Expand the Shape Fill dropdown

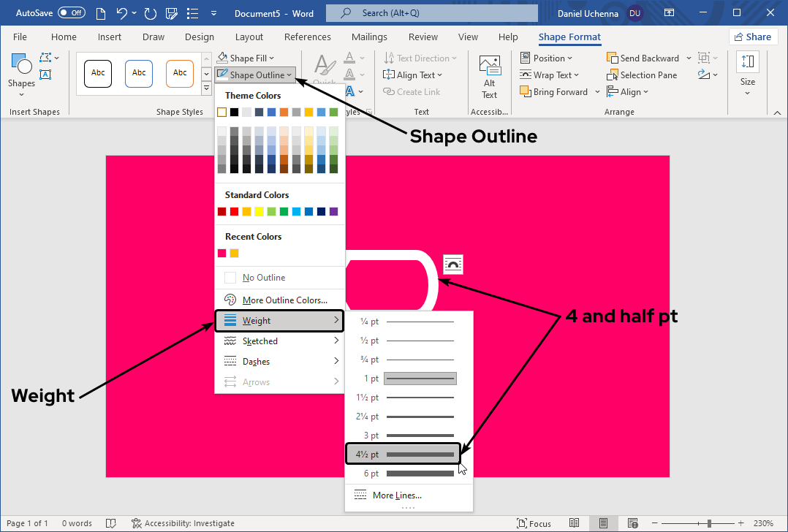[246, 58]
